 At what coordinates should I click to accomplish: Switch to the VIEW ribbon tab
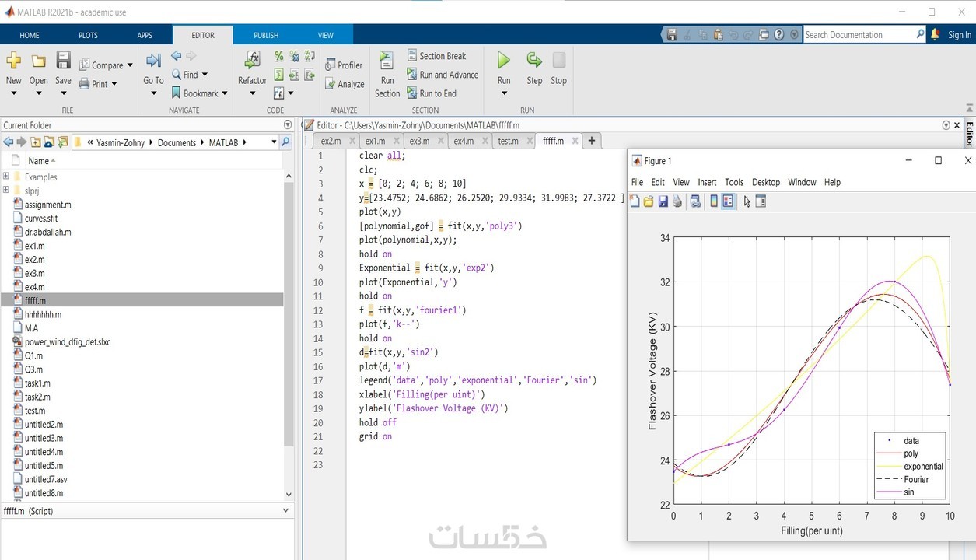(326, 35)
